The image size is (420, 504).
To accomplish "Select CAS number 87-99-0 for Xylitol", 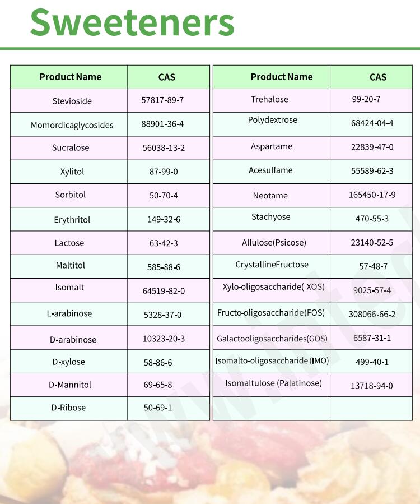I will pos(164,172).
